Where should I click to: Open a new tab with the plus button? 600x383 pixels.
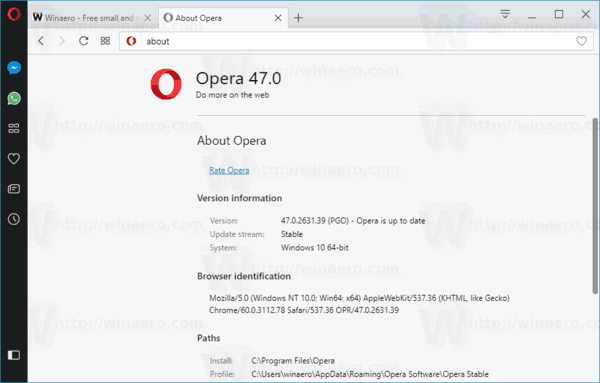pyautogui.click(x=298, y=18)
